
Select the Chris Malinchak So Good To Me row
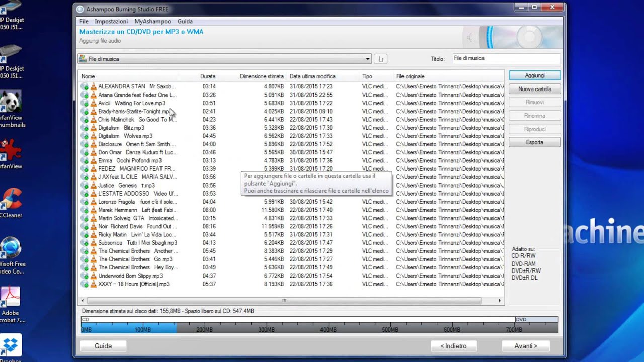[292, 120]
